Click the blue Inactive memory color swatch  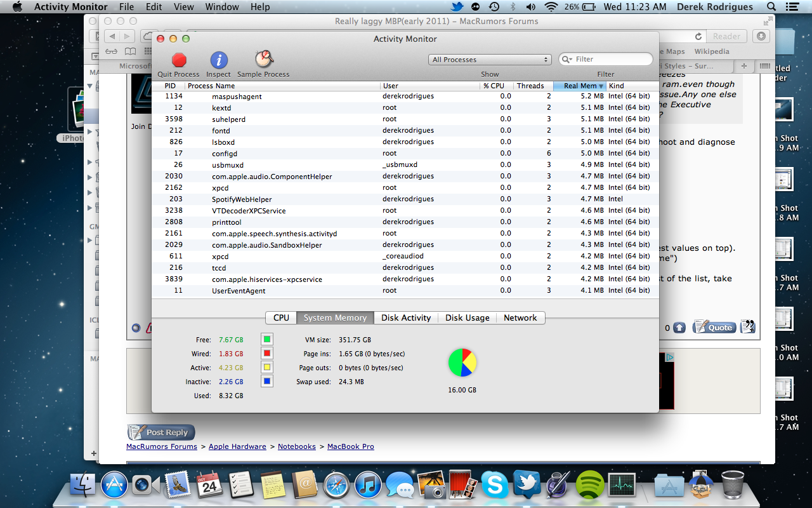(x=267, y=382)
